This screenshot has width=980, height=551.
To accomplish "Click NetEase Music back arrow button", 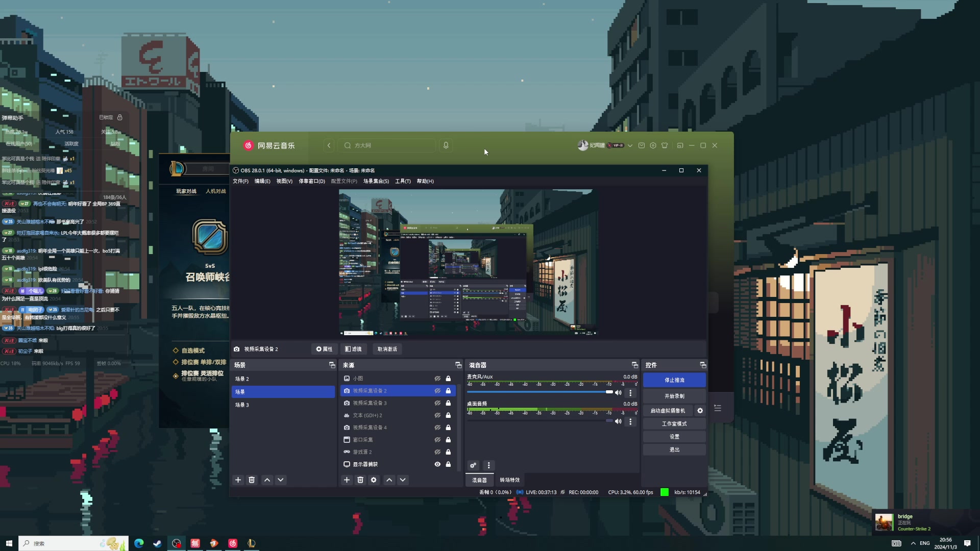I will coord(329,145).
